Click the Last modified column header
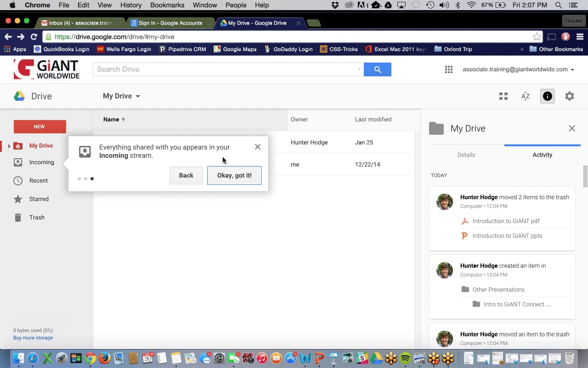588x368 pixels. 373,120
